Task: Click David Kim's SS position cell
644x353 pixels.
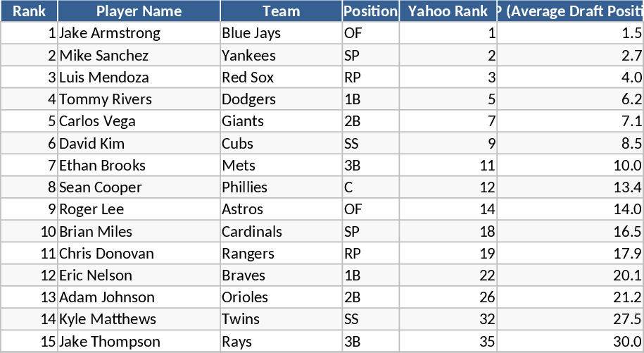Action: [370, 144]
